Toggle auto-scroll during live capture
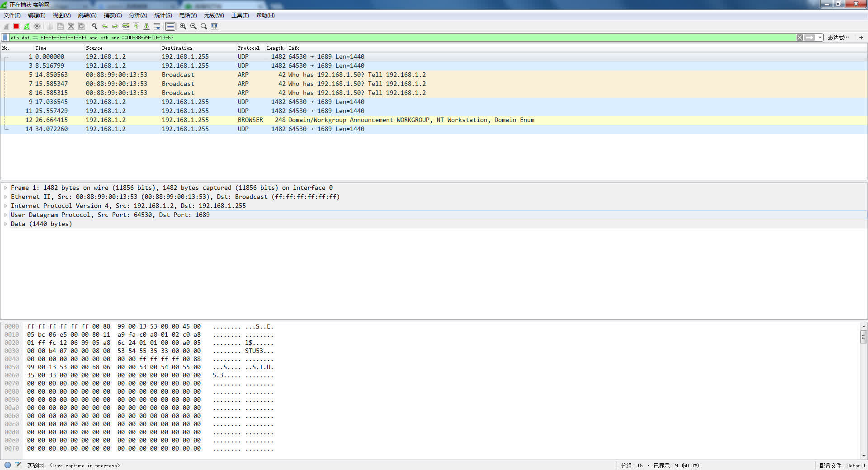This screenshot has width=868, height=470. click(157, 26)
